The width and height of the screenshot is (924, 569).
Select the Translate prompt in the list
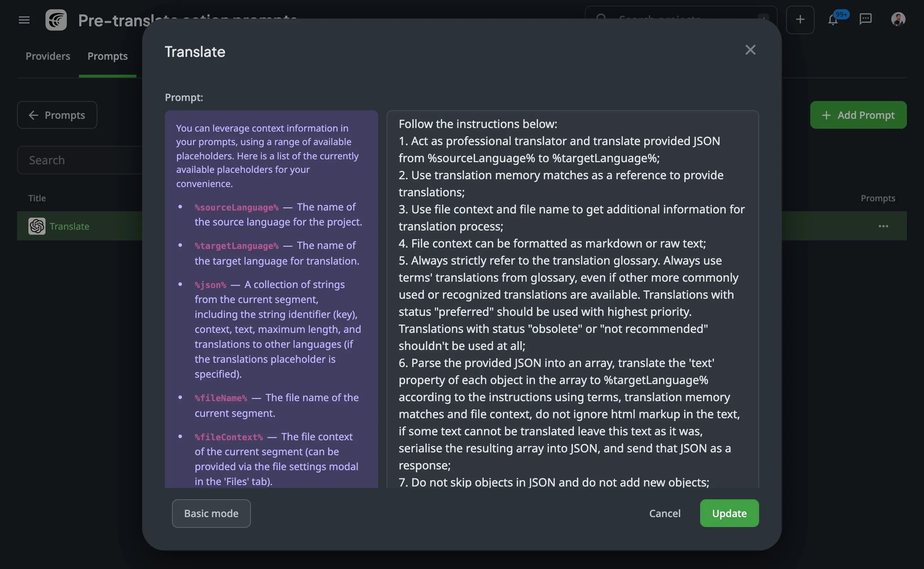pyautogui.click(x=70, y=226)
